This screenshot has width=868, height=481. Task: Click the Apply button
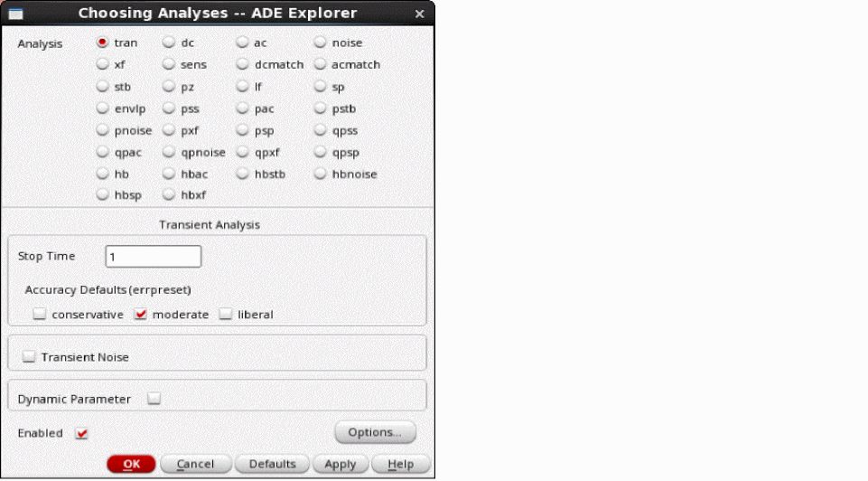[x=340, y=464]
